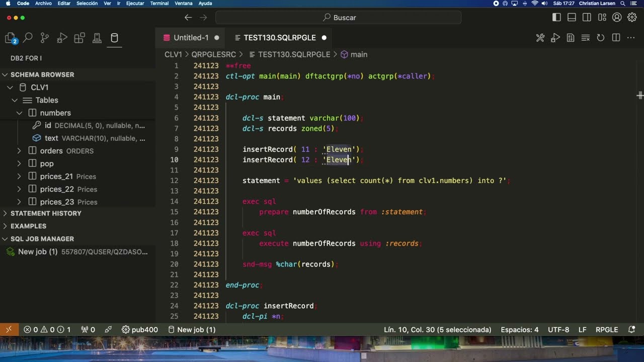
Task: Open the editor More Actions ellipsis
Action: (631, 38)
